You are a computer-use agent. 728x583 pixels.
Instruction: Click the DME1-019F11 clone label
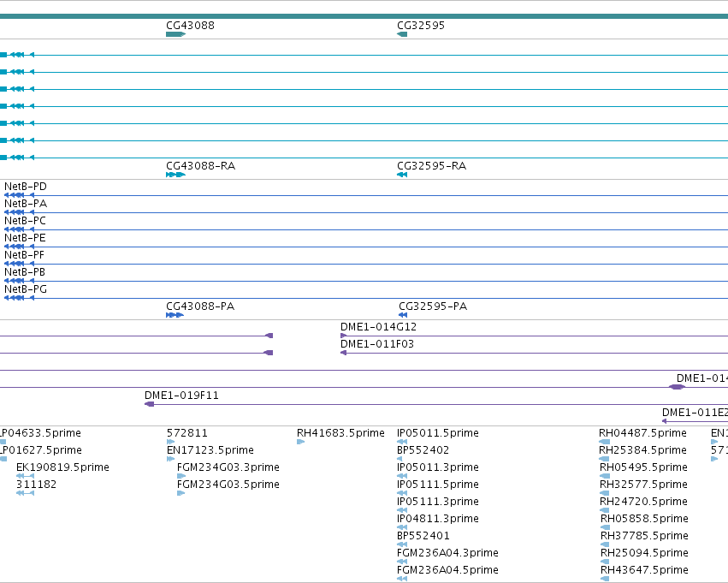181,396
